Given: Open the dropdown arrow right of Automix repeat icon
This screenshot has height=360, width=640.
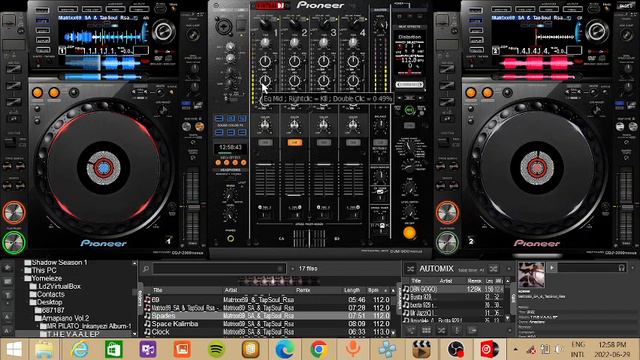Looking at the screenshot, I should coord(509,269).
